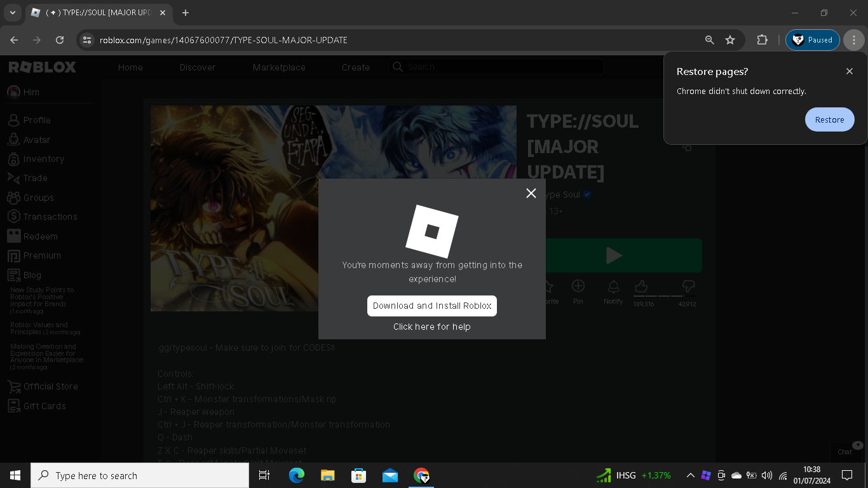868x488 pixels.
Task: Open the Windows notification center
Action: pyautogui.click(x=847, y=475)
